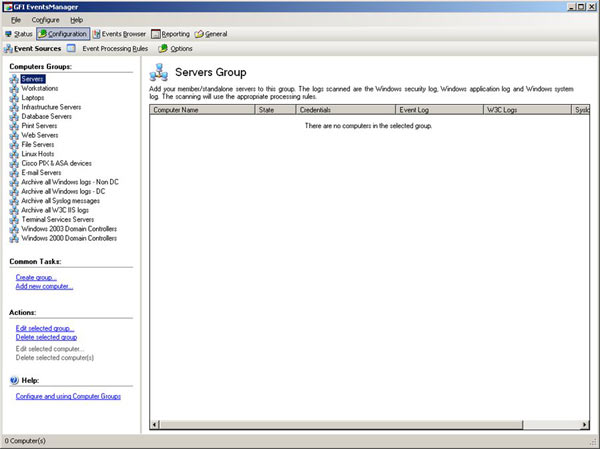
Task: Select the Laptops computer group
Action: click(33, 98)
